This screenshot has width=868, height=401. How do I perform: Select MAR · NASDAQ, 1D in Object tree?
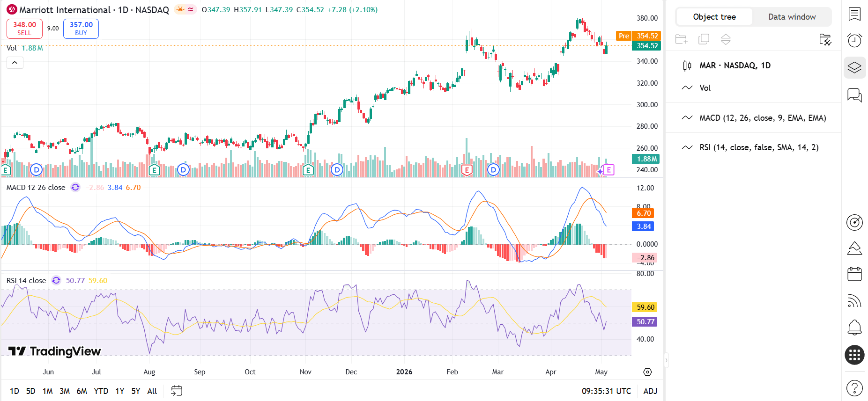pos(753,66)
